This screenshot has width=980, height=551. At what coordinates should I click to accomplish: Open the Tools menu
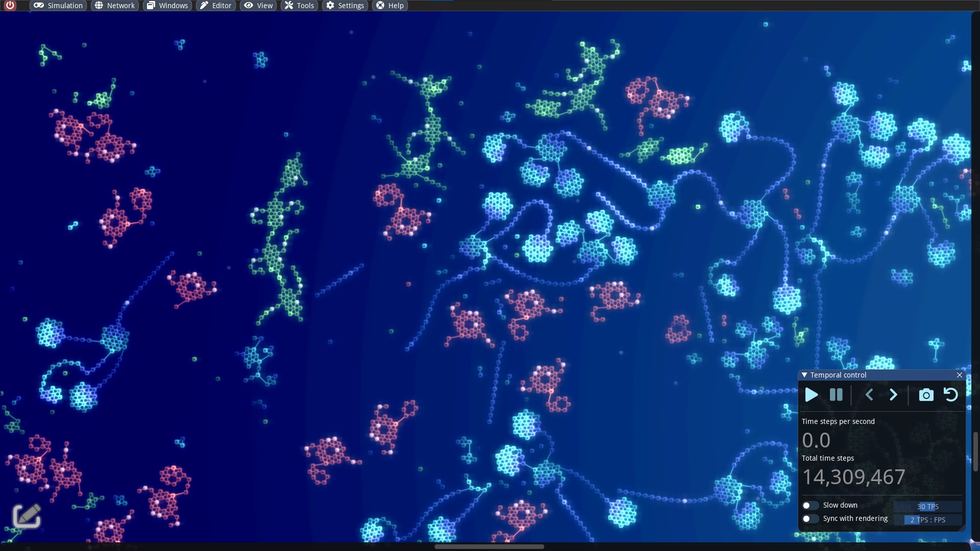(x=299, y=5)
